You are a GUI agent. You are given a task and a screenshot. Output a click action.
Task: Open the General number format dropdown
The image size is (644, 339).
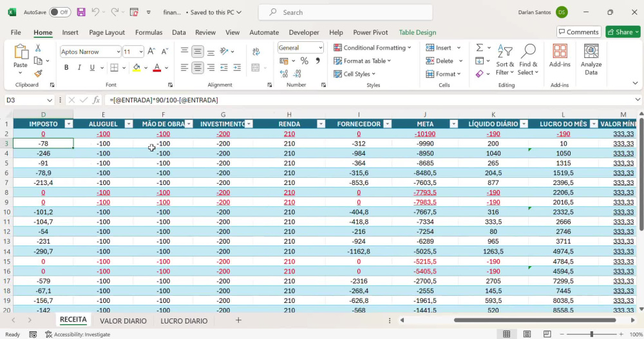click(320, 48)
